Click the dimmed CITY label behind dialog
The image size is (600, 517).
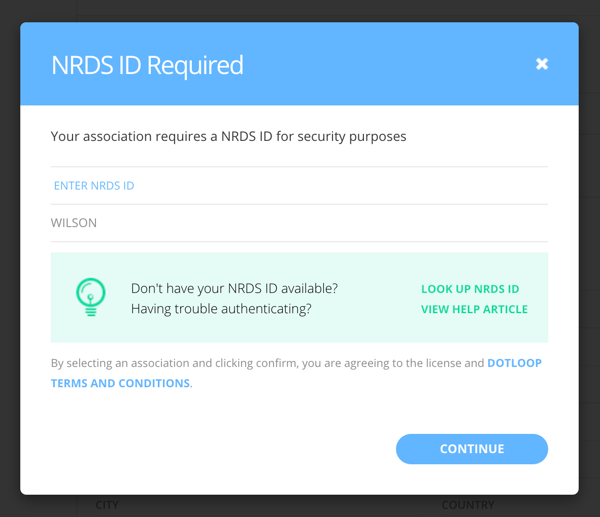click(x=107, y=505)
